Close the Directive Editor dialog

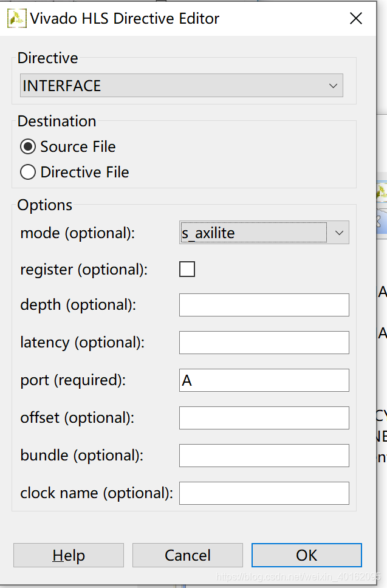point(356,18)
